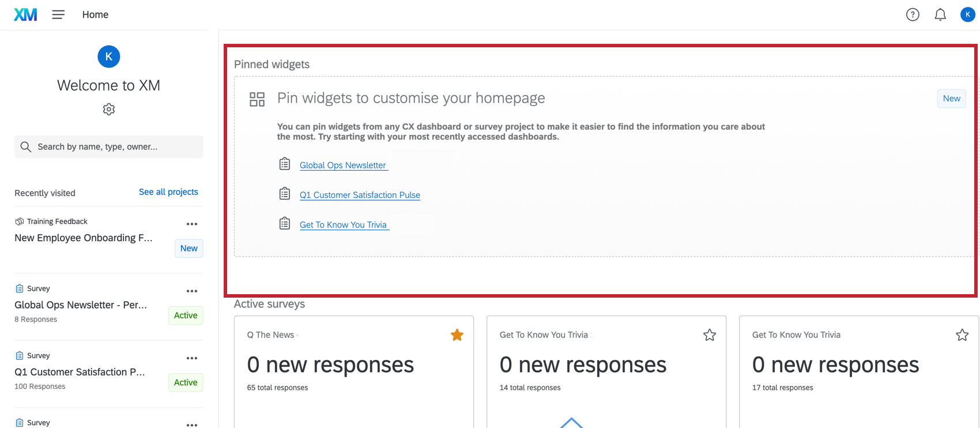Click the clipboard icon beside Global Ops Newsletter link
The width and height of the screenshot is (980, 428).
pyautogui.click(x=284, y=164)
